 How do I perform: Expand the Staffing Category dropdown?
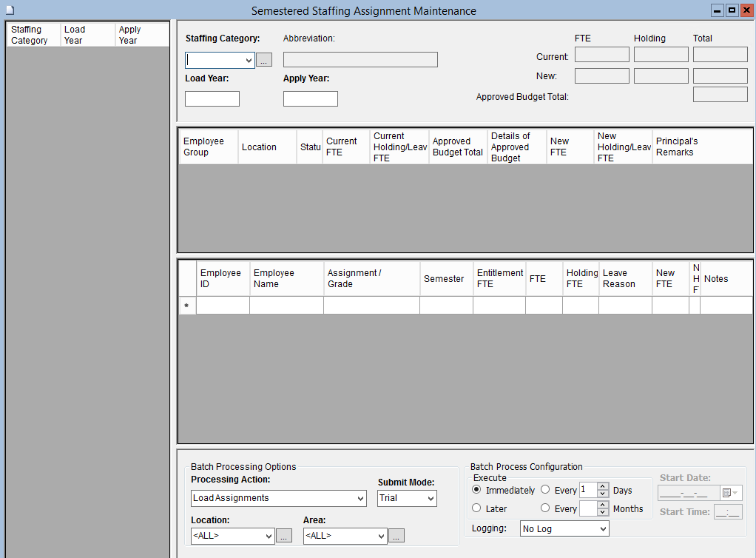[x=249, y=60]
